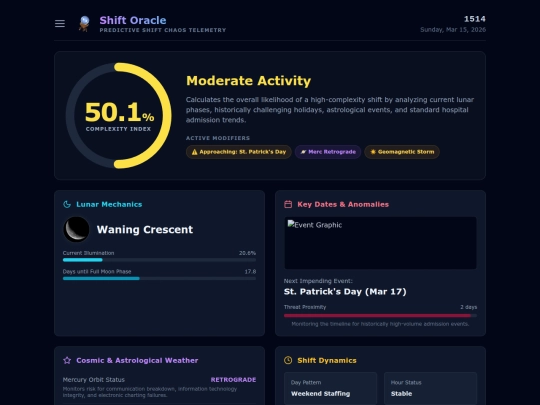This screenshot has height=405, width=540.
Task: Click the Waning Crescent phase label
Action: click(145, 229)
